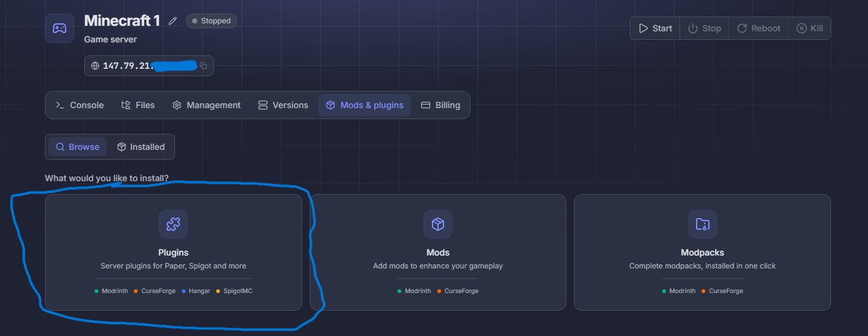Open the Billing tab
868x336 pixels.
440,105
